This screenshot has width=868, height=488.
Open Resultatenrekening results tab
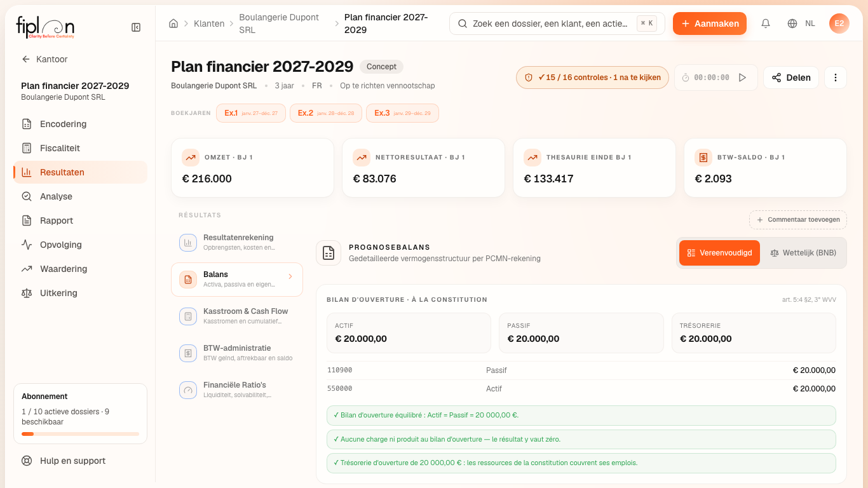point(237,242)
